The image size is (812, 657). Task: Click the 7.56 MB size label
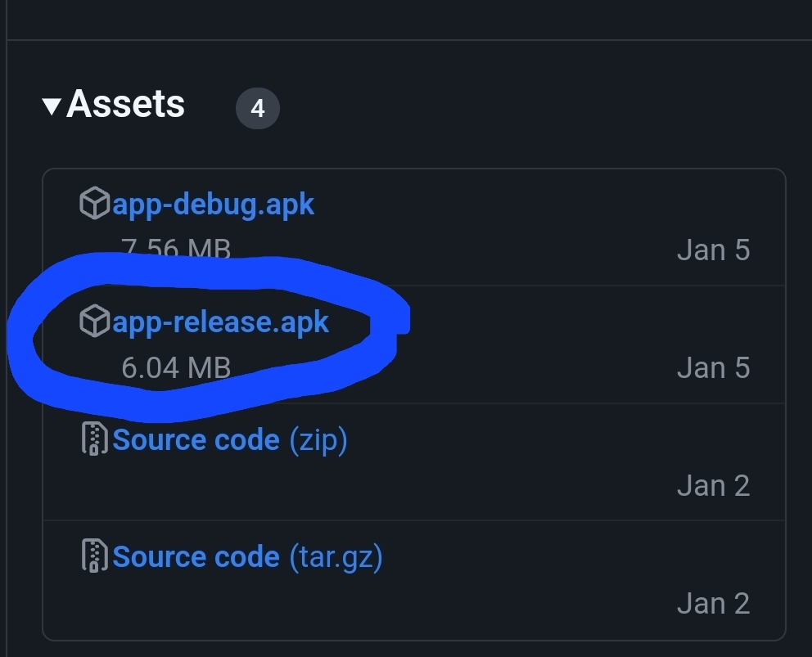coord(176,247)
